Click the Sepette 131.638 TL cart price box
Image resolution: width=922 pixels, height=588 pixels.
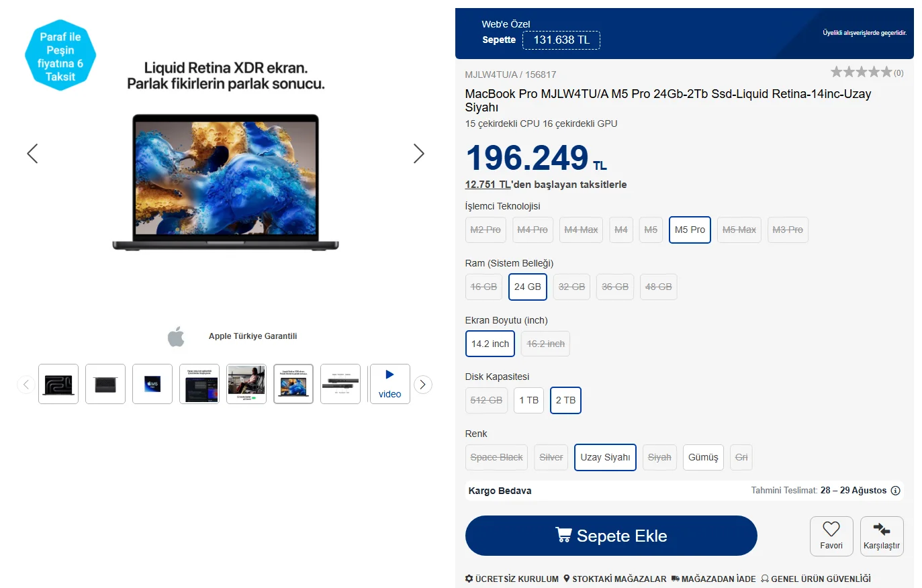561,40
